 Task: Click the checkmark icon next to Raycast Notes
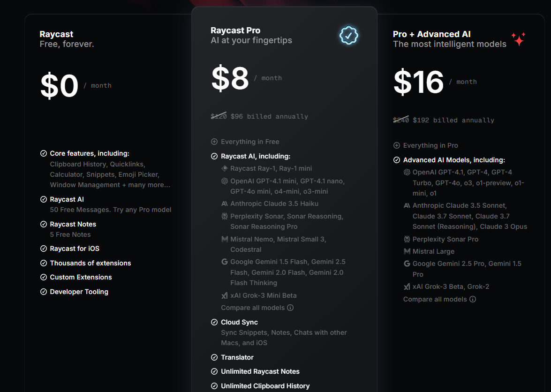pyautogui.click(x=44, y=224)
